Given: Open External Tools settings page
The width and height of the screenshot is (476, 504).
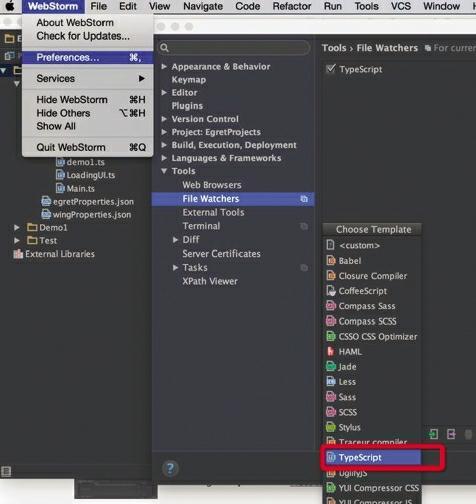Looking at the screenshot, I should point(213,212).
